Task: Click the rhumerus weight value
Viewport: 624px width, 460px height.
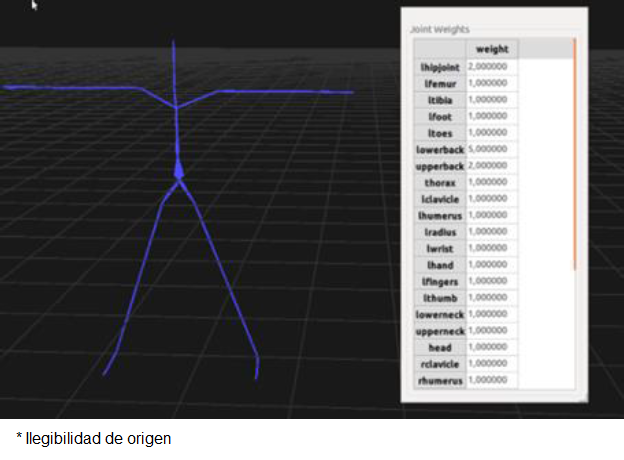Action: (492, 380)
